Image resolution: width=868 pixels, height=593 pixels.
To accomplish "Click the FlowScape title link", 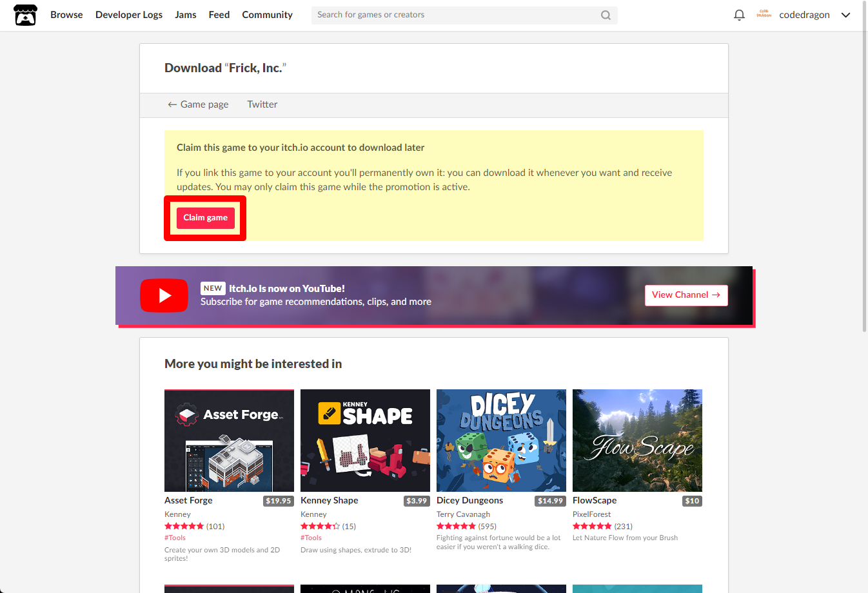I will [x=595, y=500].
